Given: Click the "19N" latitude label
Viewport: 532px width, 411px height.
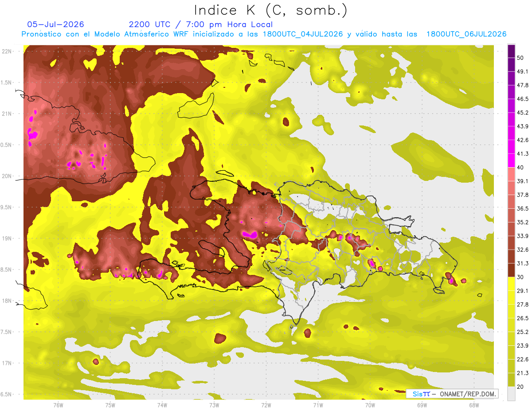Looking at the screenshot, I should pyautogui.click(x=8, y=238).
